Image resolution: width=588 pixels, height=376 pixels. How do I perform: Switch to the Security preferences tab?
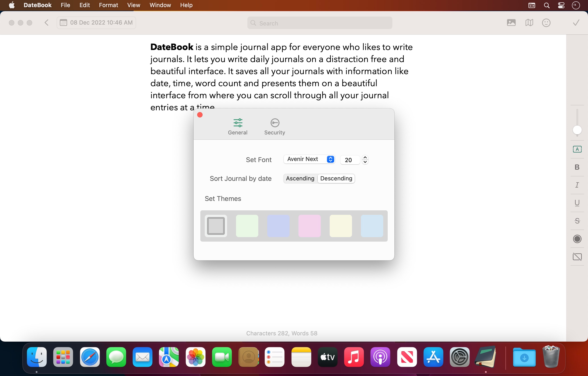275,127
